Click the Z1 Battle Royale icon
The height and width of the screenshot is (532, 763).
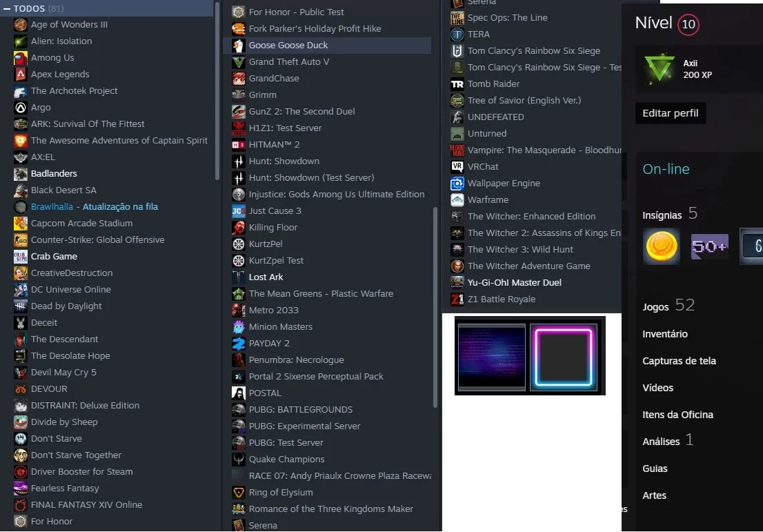pyautogui.click(x=457, y=299)
